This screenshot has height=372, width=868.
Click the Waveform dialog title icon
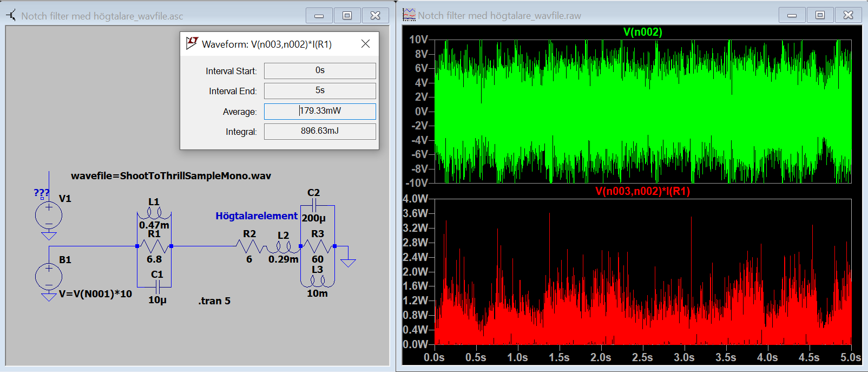click(192, 43)
